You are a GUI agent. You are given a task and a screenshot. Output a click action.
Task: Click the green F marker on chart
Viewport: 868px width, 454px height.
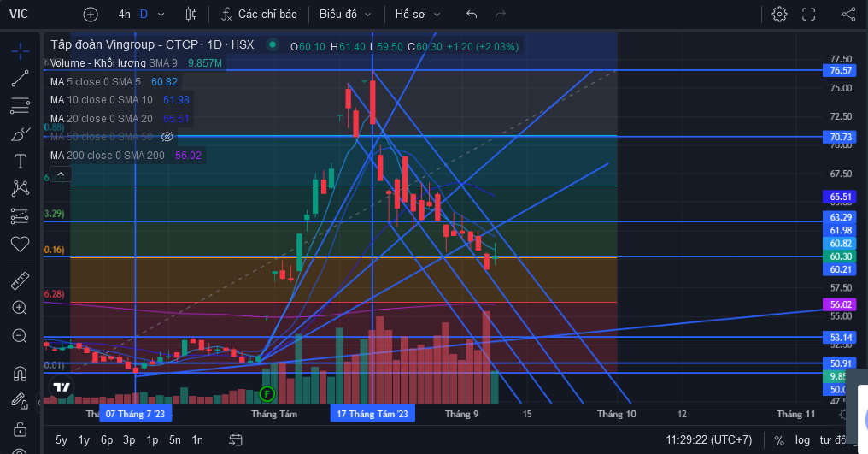pos(267,394)
